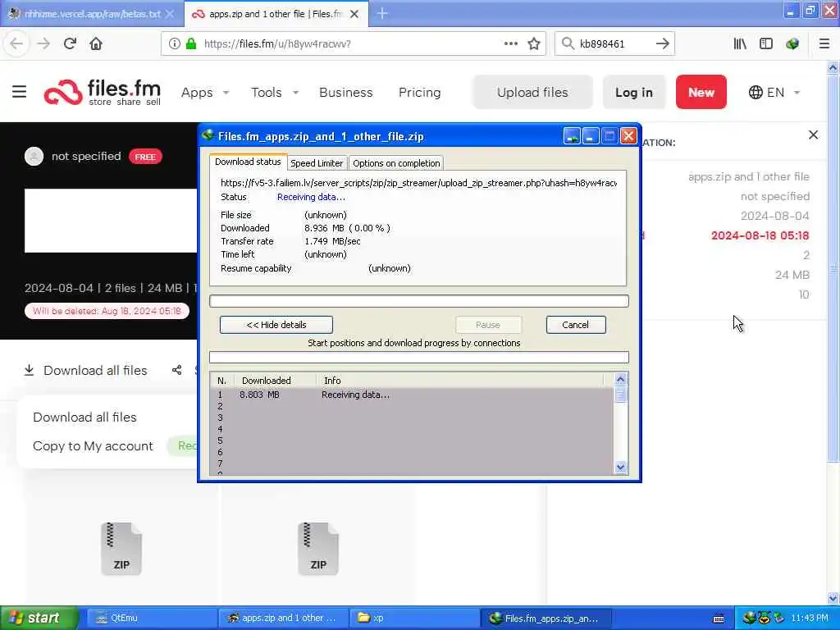Open Pricing menu item
Screen dimensions: 840x630
[419, 92]
